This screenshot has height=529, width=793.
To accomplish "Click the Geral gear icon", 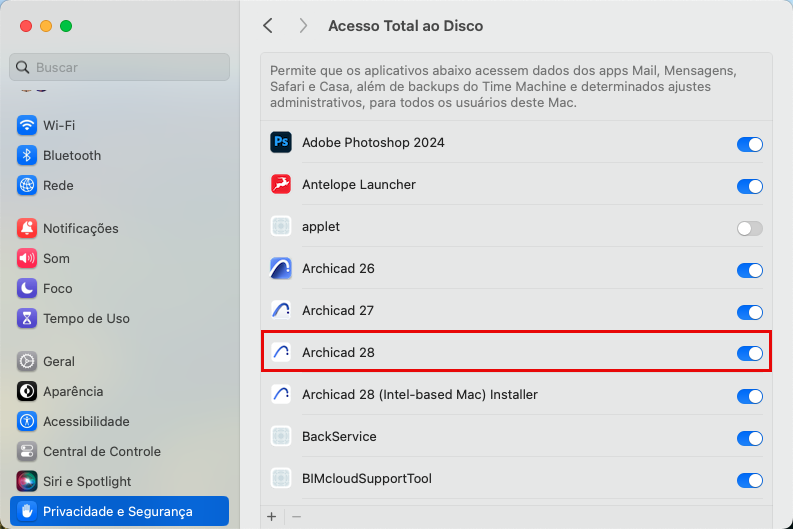I will tap(27, 361).
